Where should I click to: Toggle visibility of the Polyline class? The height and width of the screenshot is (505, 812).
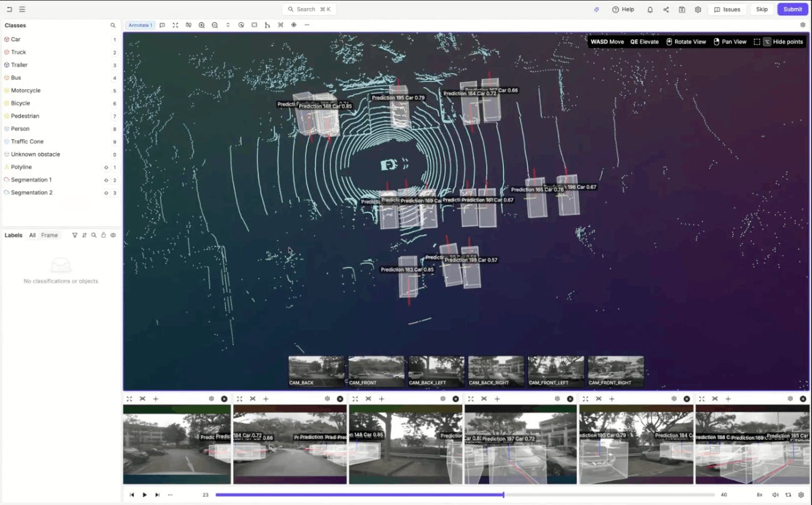tap(106, 167)
